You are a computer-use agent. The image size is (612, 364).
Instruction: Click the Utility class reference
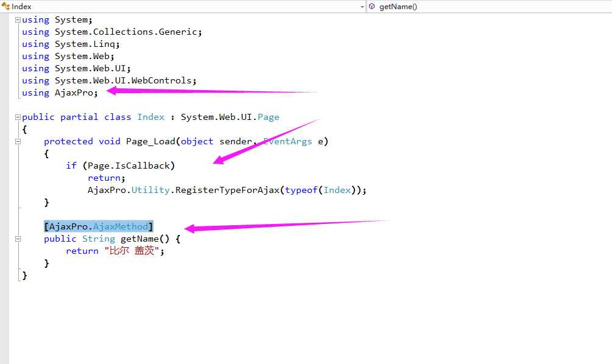pyautogui.click(x=150, y=190)
